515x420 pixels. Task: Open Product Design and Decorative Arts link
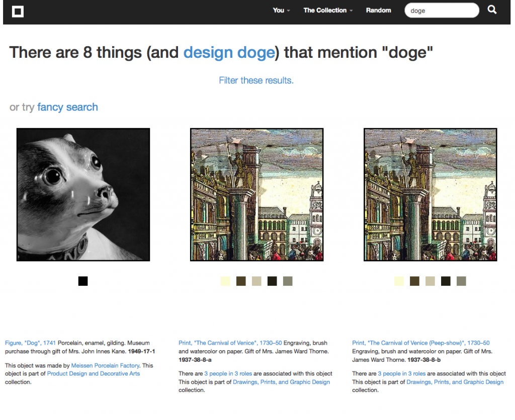[x=93, y=374]
